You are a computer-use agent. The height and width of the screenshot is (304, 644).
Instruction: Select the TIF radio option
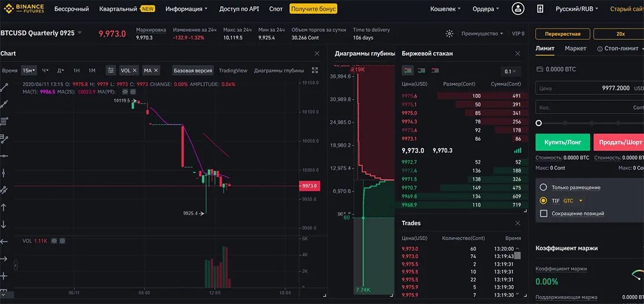point(543,200)
